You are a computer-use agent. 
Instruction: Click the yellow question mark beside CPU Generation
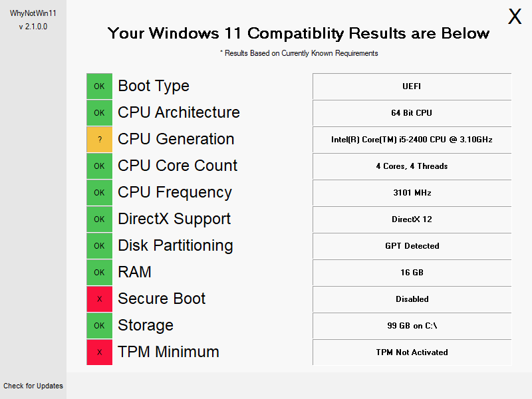tap(99, 140)
